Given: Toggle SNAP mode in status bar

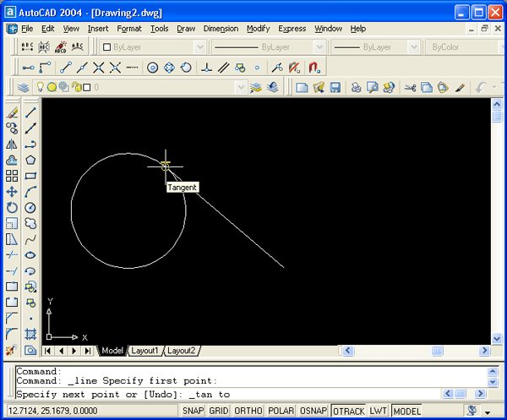Looking at the screenshot, I should coord(194,412).
